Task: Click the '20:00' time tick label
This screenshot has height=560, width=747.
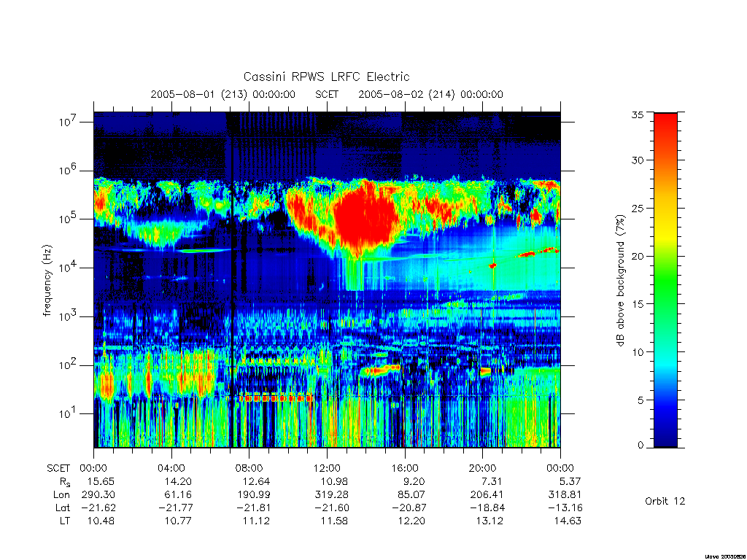Action: coord(483,468)
